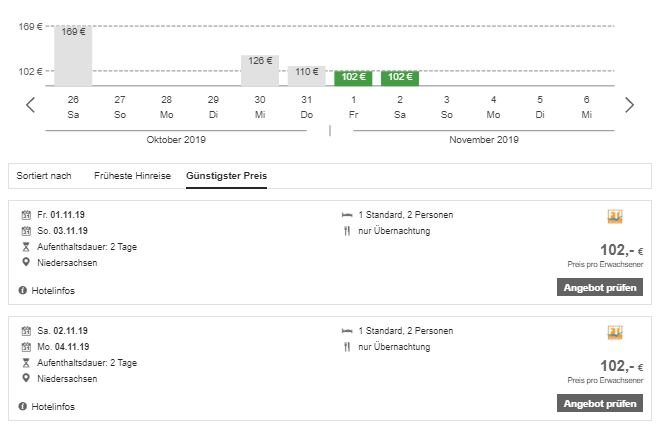The width and height of the screenshot is (664, 427).
Task: Sort by Früheste Hinreise tab
Action: pos(133,176)
